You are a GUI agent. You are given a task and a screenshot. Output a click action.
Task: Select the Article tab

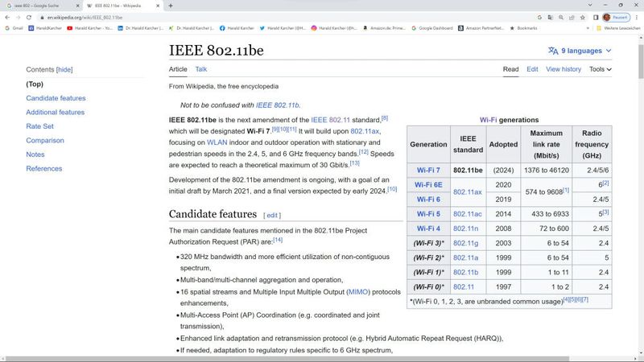tap(178, 69)
